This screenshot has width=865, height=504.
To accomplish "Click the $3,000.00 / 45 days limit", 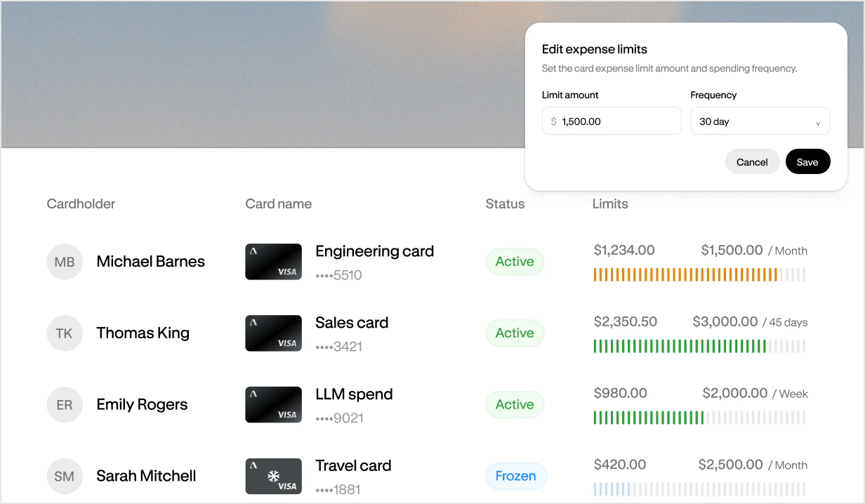I will (750, 322).
